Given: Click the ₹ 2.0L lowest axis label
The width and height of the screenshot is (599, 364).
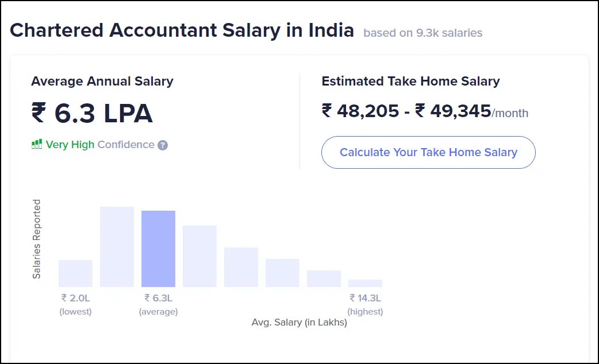Looking at the screenshot, I should click(x=76, y=298).
